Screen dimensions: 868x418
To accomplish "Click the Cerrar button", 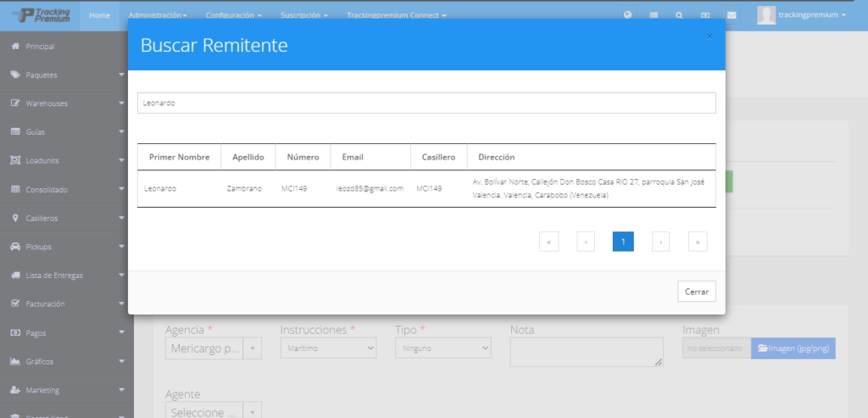I will (697, 292).
